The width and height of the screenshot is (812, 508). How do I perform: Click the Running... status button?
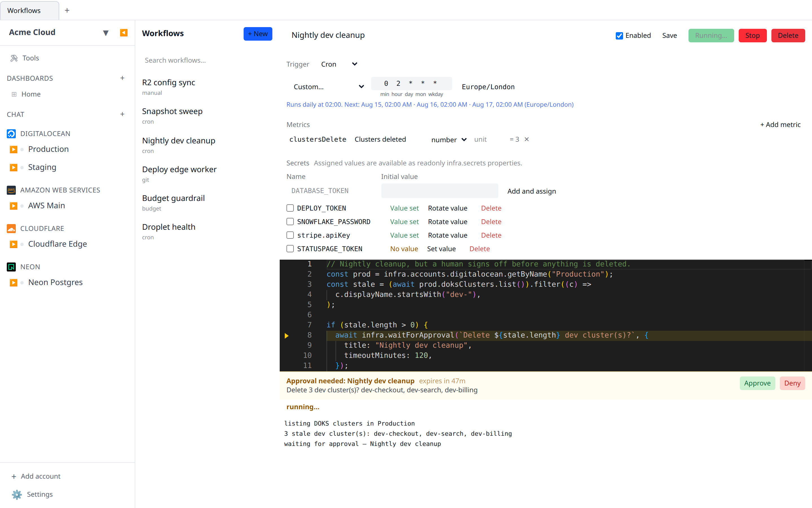(711, 36)
